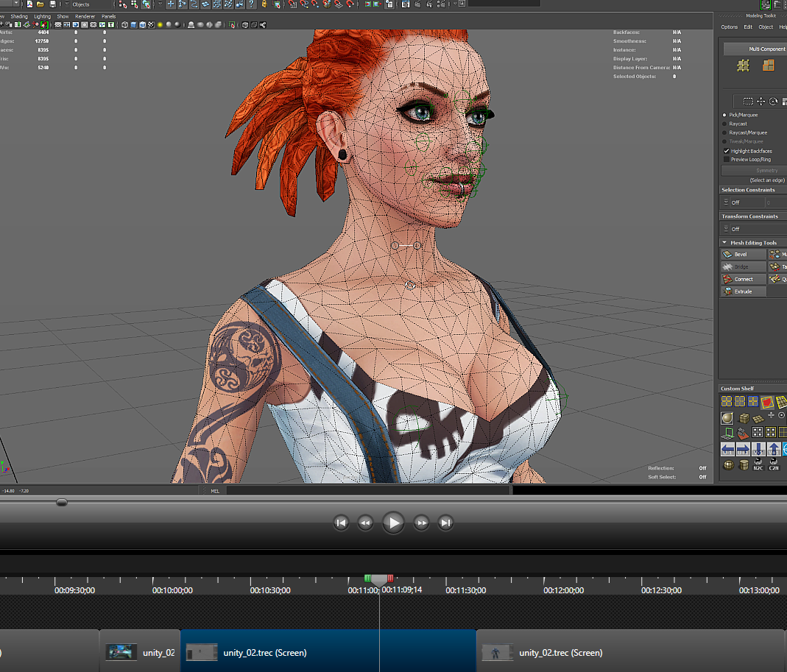Click the red polygon icon in Custom Shelf

[766, 401]
